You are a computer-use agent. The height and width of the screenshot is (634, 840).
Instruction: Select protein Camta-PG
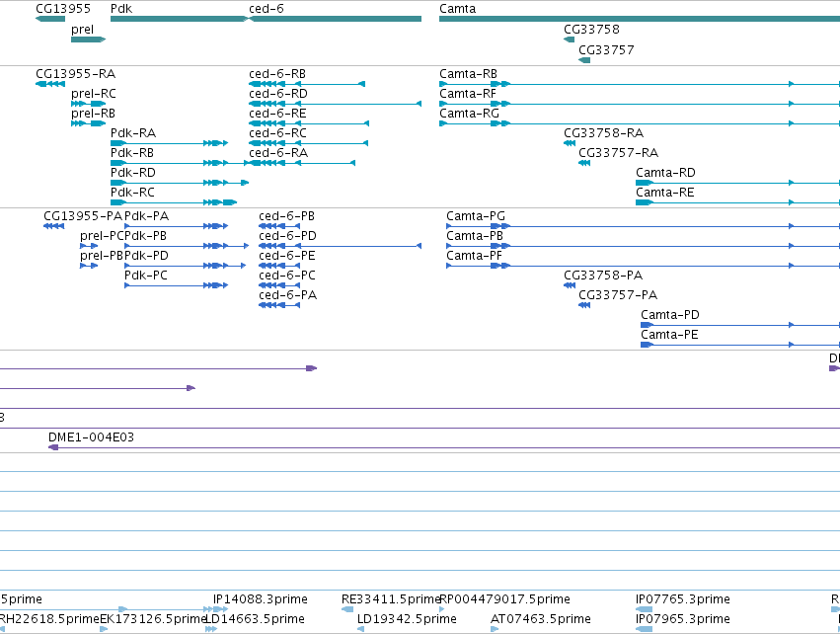tap(476, 216)
